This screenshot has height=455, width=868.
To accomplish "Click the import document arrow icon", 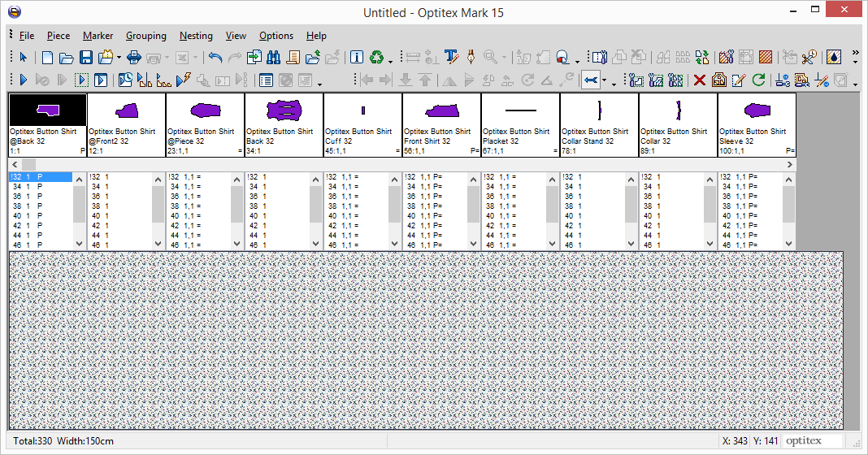I will [x=254, y=57].
